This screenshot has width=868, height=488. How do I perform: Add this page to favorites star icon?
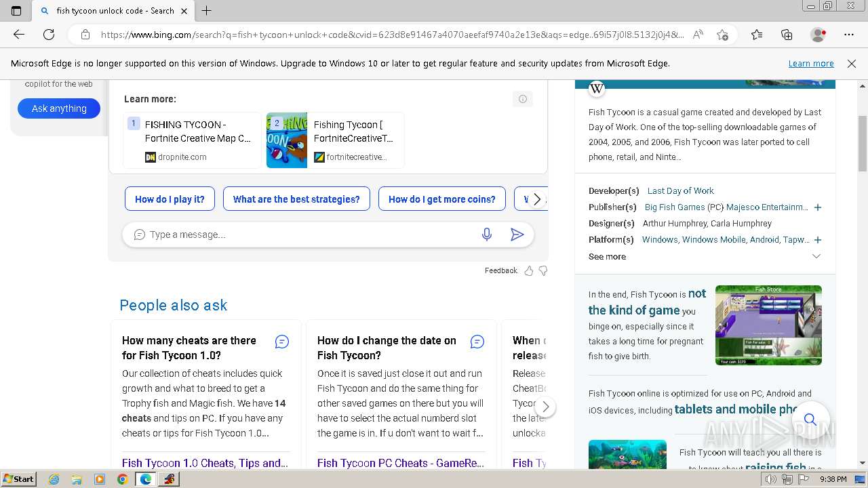pyautogui.click(x=722, y=35)
